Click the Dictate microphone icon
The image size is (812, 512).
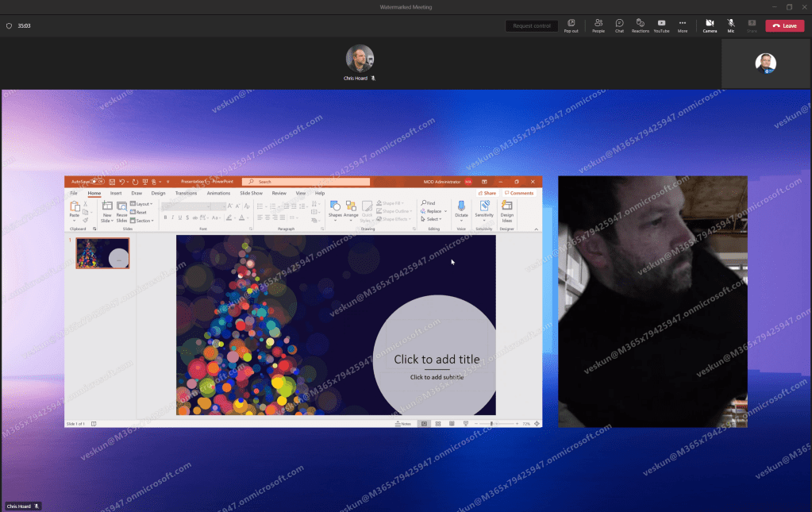click(x=461, y=206)
